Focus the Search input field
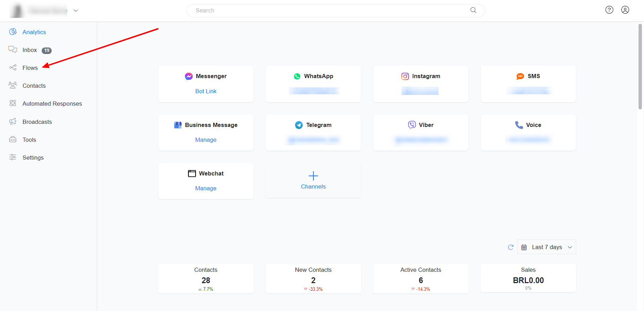Image resolution: width=644 pixels, height=311 pixels. [x=336, y=10]
